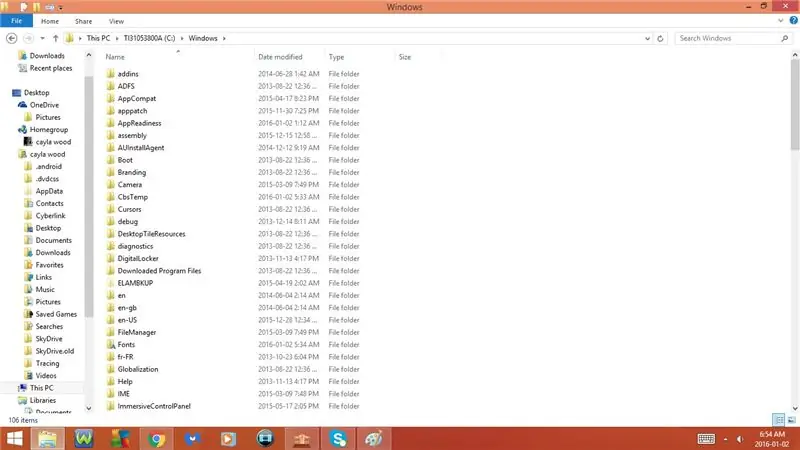
Task: Open the recent locations dropdown arrow
Action: (42, 38)
